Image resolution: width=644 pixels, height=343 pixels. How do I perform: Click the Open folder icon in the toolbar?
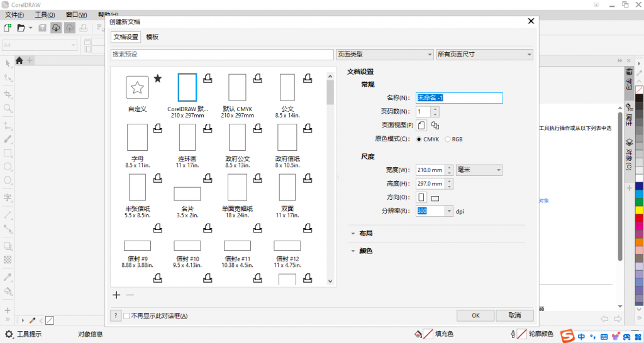(x=21, y=28)
